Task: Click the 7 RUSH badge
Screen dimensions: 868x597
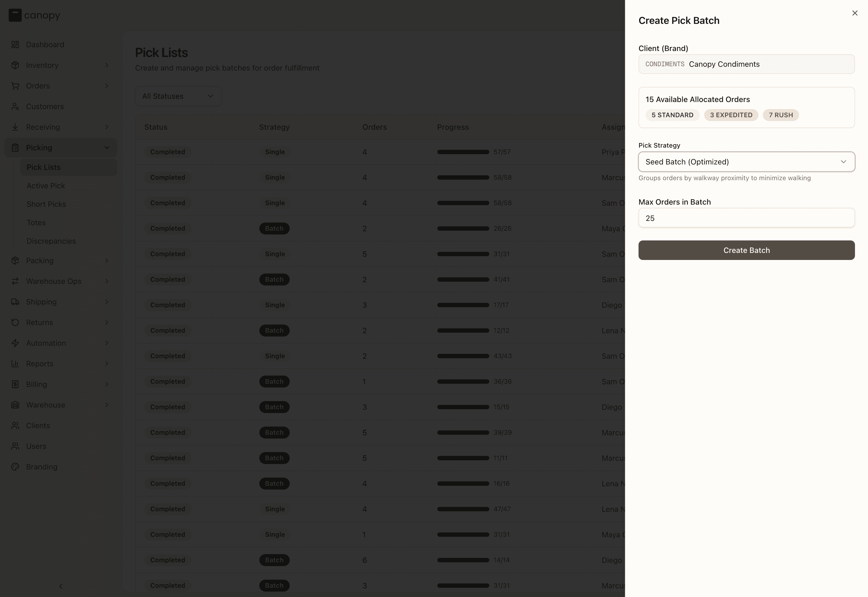Action: [x=781, y=115]
